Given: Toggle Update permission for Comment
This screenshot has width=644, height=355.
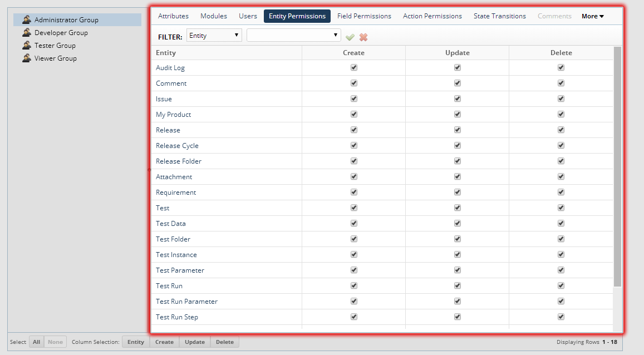Looking at the screenshot, I should coord(458,83).
